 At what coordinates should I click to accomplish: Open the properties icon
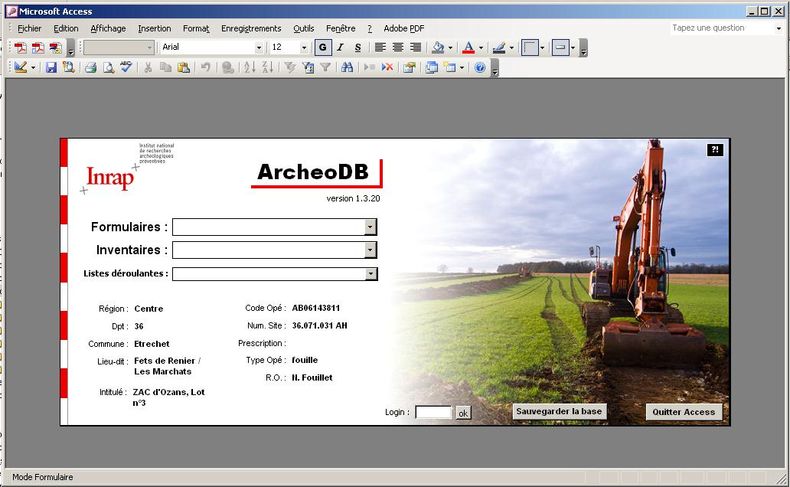click(x=409, y=67)
